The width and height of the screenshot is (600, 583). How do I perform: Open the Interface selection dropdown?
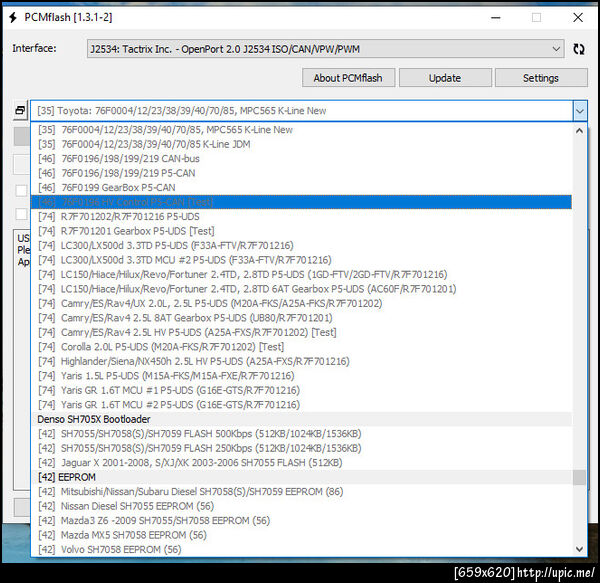click(x=325, y=49)
